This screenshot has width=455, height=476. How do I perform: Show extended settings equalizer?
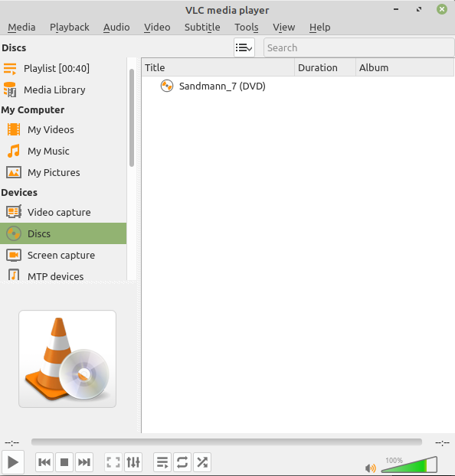point(133,462)
